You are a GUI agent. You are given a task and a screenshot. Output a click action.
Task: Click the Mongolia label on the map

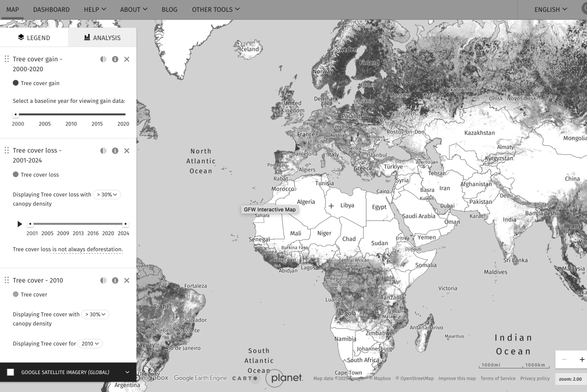pyautogui.click(x=575, y=138)
